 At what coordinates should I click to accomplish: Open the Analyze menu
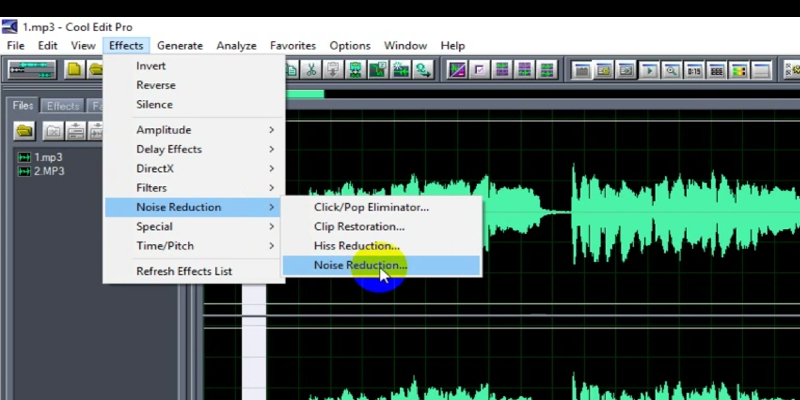click(x=236, y=46)
